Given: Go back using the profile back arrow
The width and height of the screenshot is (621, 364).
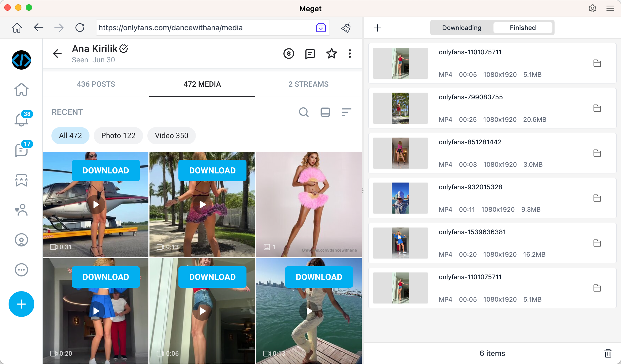Looking at the screenshot, I should coord(57,54).
